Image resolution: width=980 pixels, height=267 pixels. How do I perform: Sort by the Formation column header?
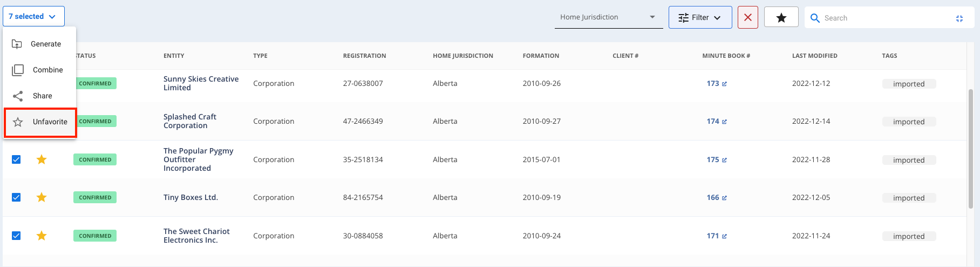coord(541,56)
